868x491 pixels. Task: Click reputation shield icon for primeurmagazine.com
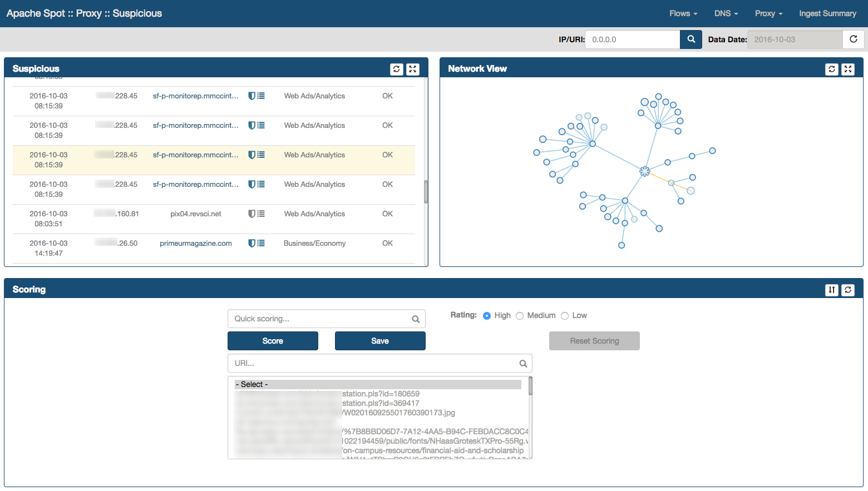(x=252, y=244)
